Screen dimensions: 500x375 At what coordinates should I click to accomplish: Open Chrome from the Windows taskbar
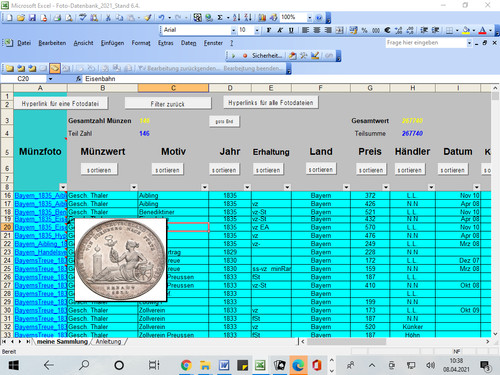tap(186, 365)
